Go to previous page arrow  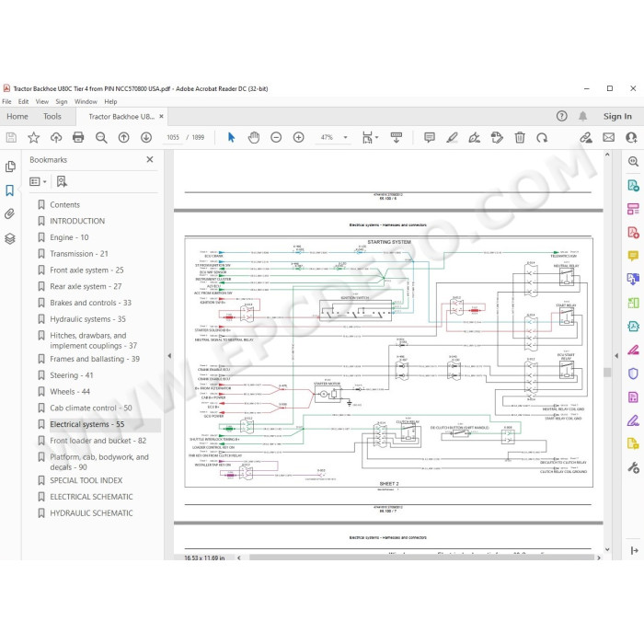click(123, 138)
